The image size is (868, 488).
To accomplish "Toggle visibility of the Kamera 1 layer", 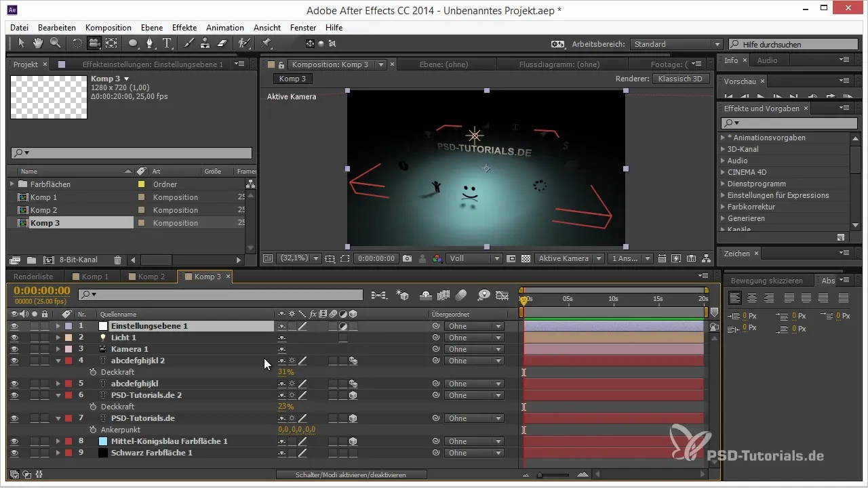I will pos(14,349).
